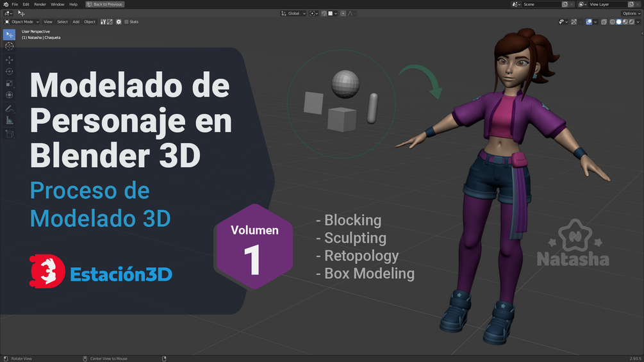This screenshot has width=644, height=362.
Task: Open the File menu
Action: click(15, 4)
